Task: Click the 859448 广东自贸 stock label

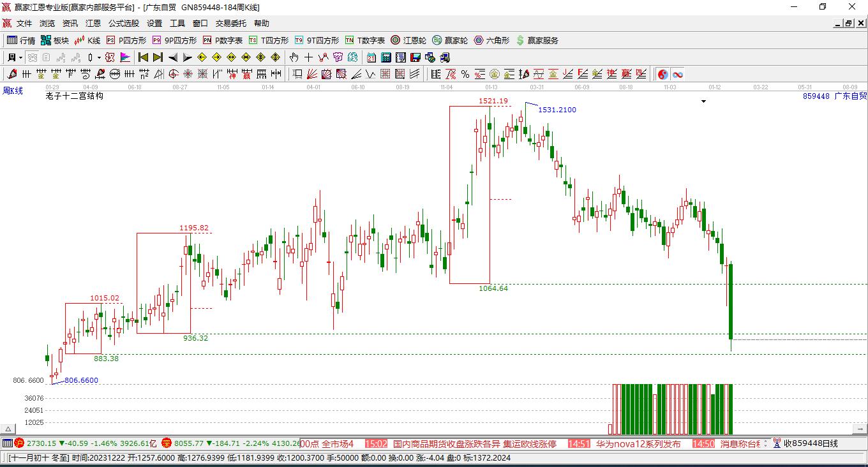Action: click(835, 96)
